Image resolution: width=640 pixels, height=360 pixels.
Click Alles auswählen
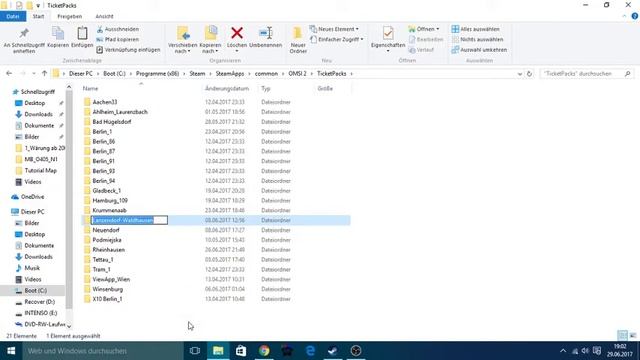[476, 29]
